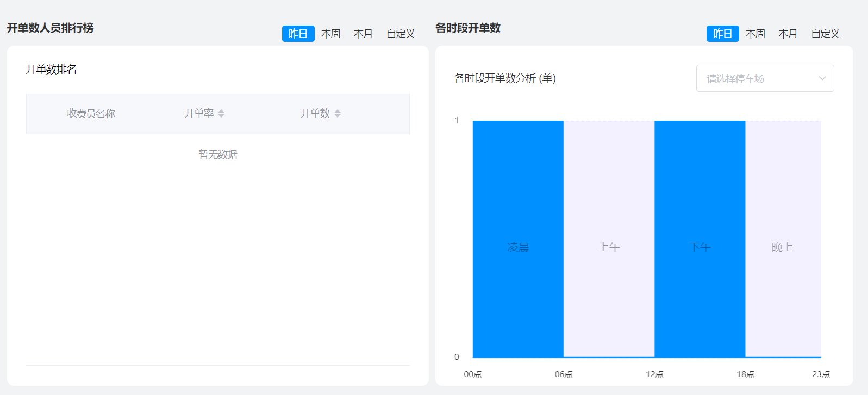Screen dimensions: 868x395
Task: Click the chevron in the 请选择停车场 selector
Action: click(x=822, y=78)
